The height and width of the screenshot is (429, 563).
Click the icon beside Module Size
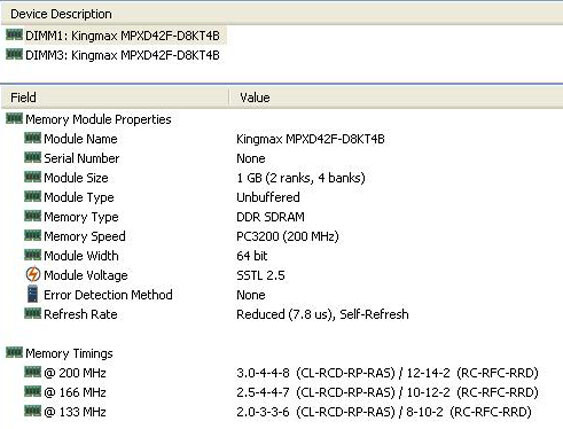(33, 177)
